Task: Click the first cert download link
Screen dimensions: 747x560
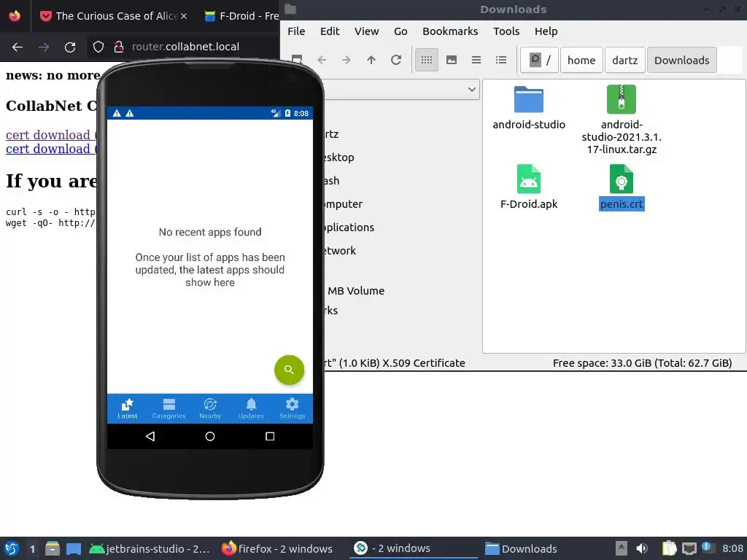Action: [x=52, y=135]
